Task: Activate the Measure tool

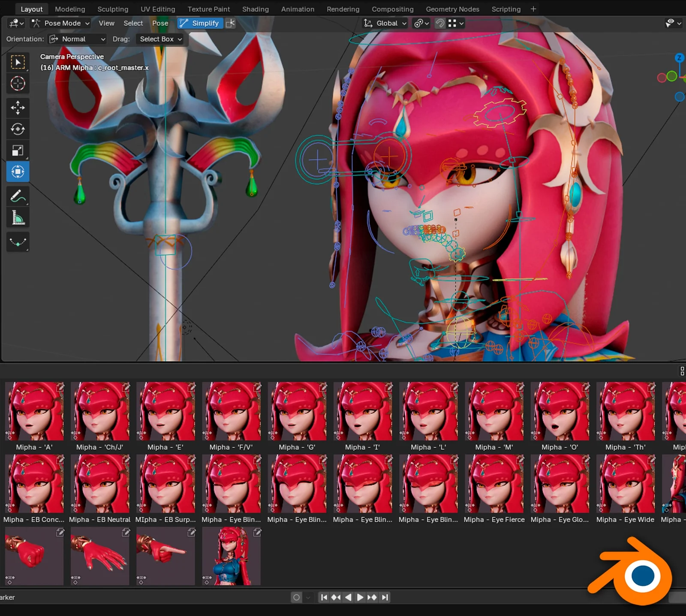Action: tap(18, 217)
